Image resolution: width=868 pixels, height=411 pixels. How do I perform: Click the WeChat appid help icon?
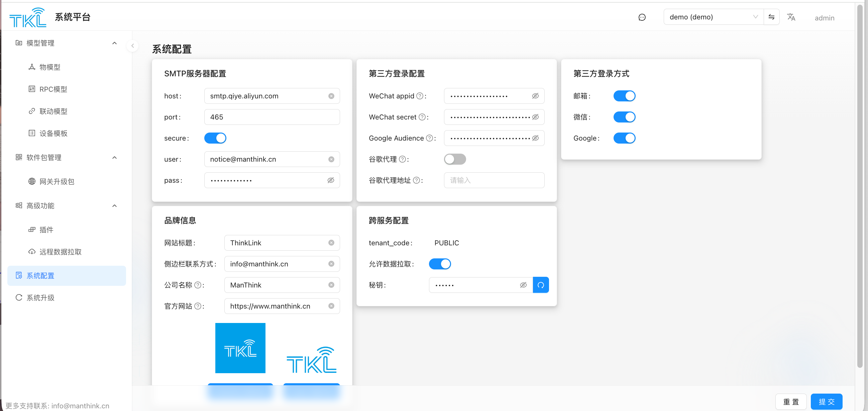click(x=420, y=96)
